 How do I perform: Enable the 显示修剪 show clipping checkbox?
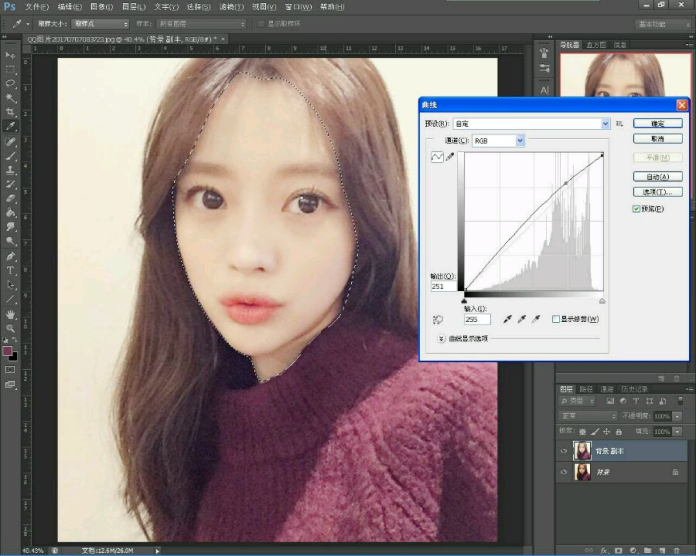pyautogui.click(x=556, y=319)
